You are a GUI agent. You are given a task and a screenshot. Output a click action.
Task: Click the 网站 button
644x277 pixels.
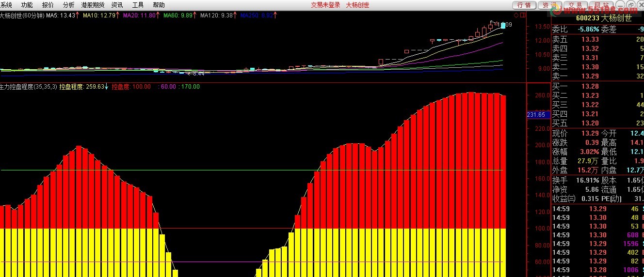[x=600, y=5]
